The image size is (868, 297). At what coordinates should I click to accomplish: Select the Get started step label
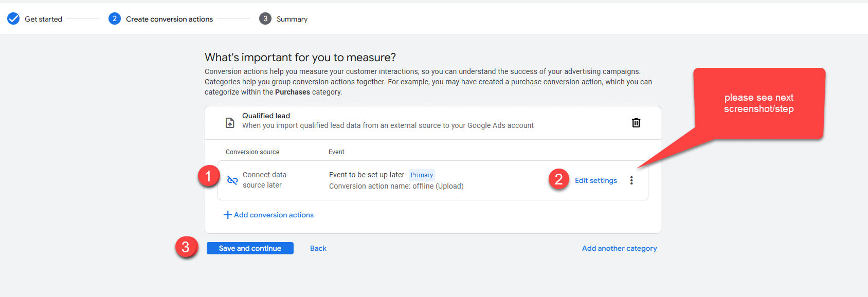pos(43,19)
